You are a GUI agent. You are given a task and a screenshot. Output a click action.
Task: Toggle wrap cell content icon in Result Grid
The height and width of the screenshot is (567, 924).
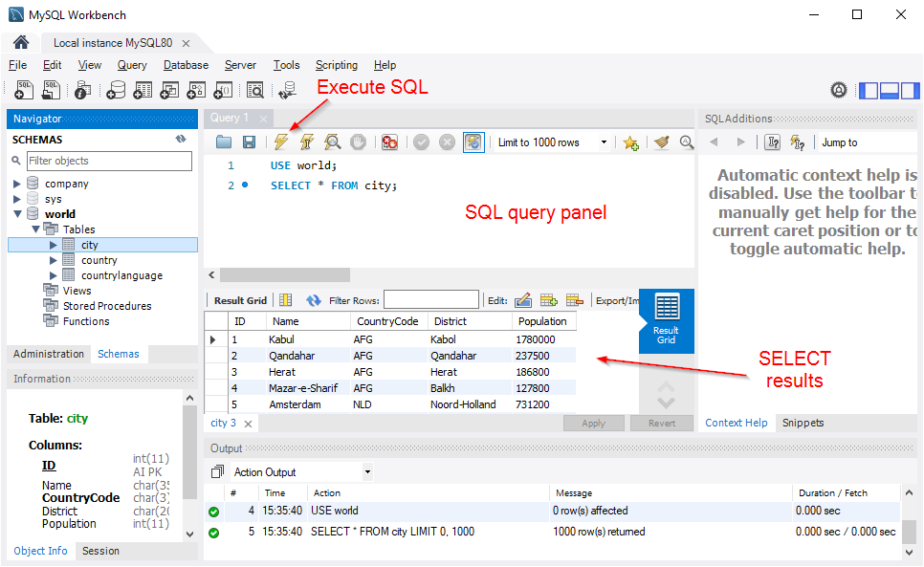pos(286,300)
